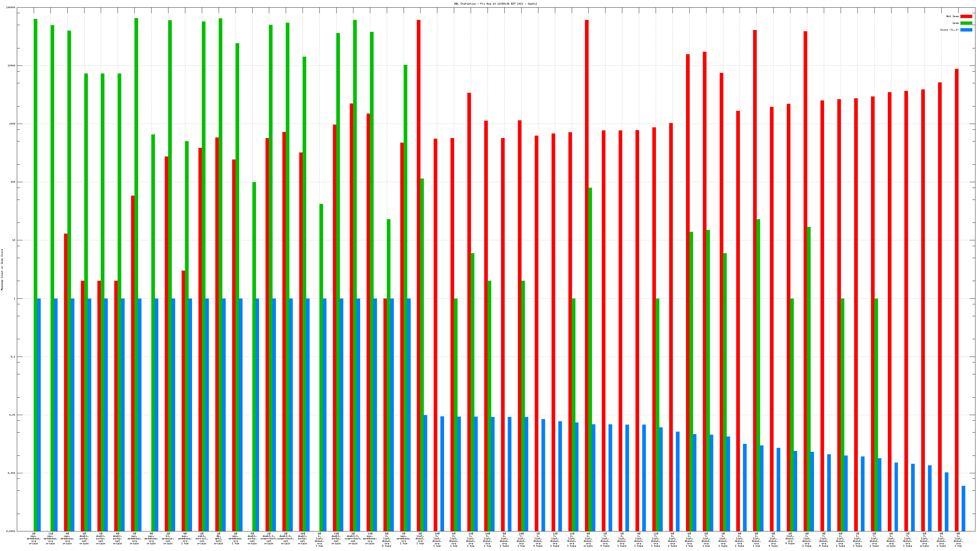Click the 5@ 0.list.dnswl.org 5 hops label
Screen dimensions: 980x551
pyautogui.click(x=386, y=540)
